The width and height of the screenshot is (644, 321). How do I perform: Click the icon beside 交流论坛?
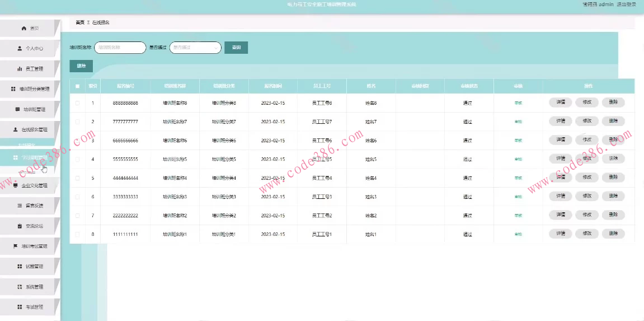click(x=20, y=226)
